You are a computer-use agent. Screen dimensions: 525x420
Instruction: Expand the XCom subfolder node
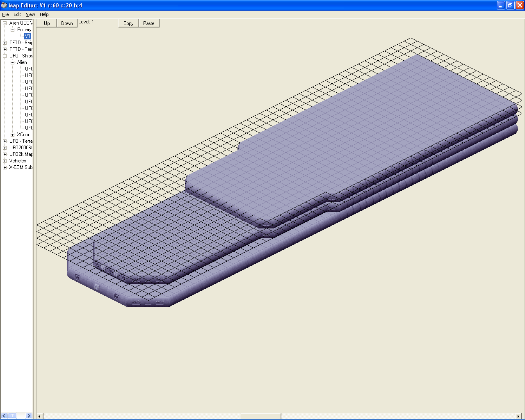click(x=12, y=135)
